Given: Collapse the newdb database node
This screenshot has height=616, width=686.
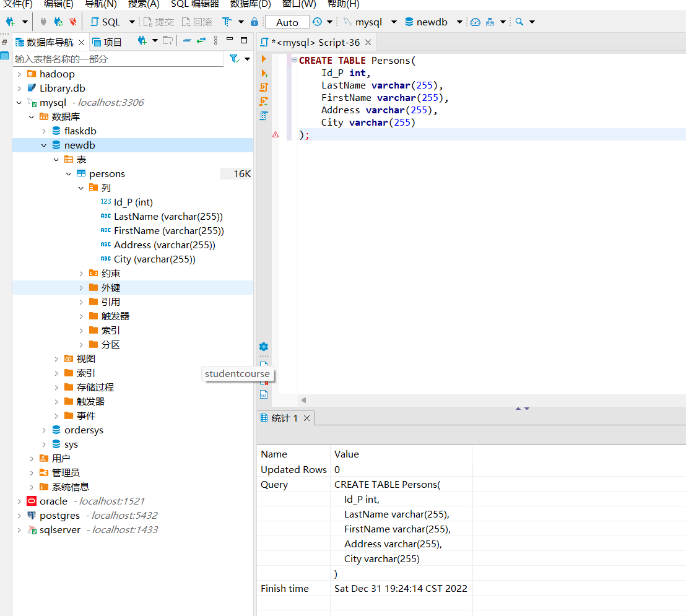Looking at the screenshot, I should click(44, 145).
